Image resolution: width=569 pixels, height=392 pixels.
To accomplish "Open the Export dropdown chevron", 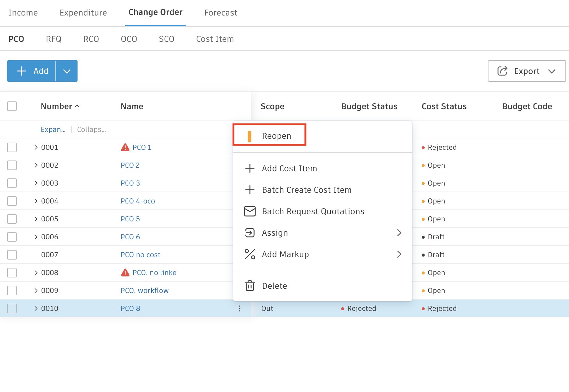I will [552, 71].
